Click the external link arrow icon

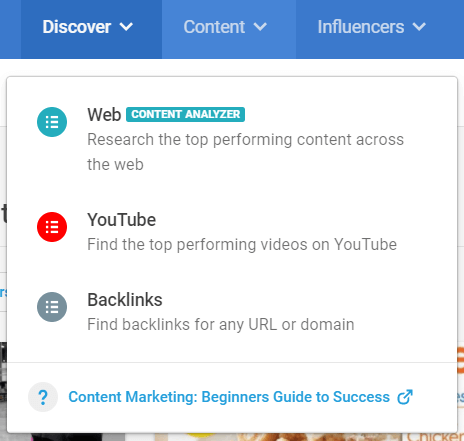405,397
